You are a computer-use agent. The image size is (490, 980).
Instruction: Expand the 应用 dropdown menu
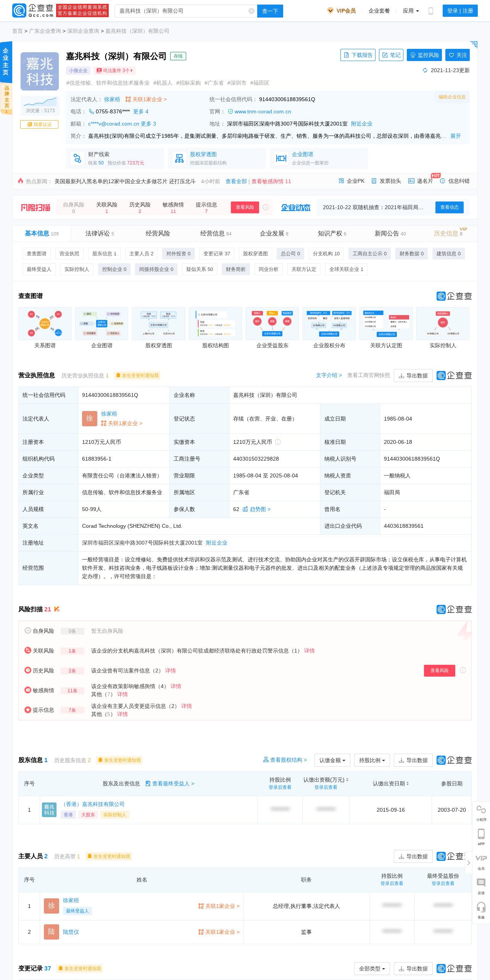coord(411,11)
